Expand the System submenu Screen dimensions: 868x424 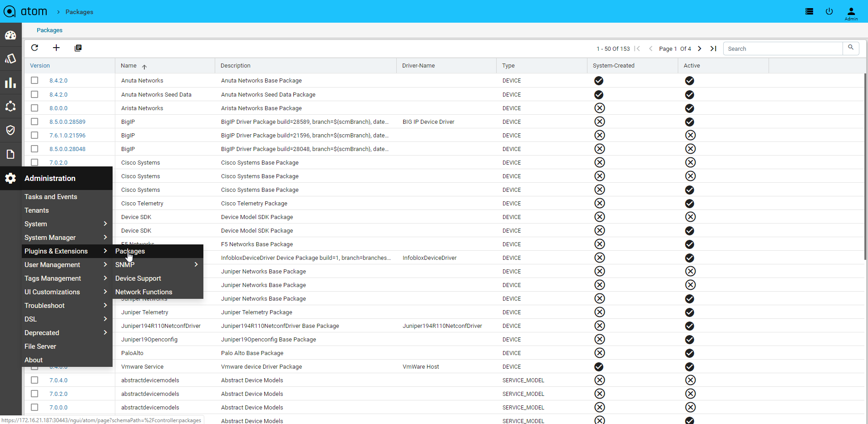pos(67,224)
